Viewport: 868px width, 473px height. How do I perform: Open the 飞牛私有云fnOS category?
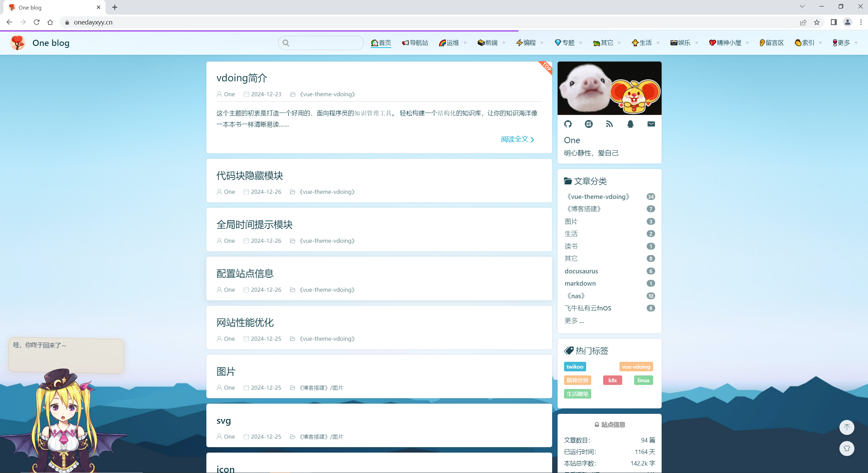tap(609, 308)
